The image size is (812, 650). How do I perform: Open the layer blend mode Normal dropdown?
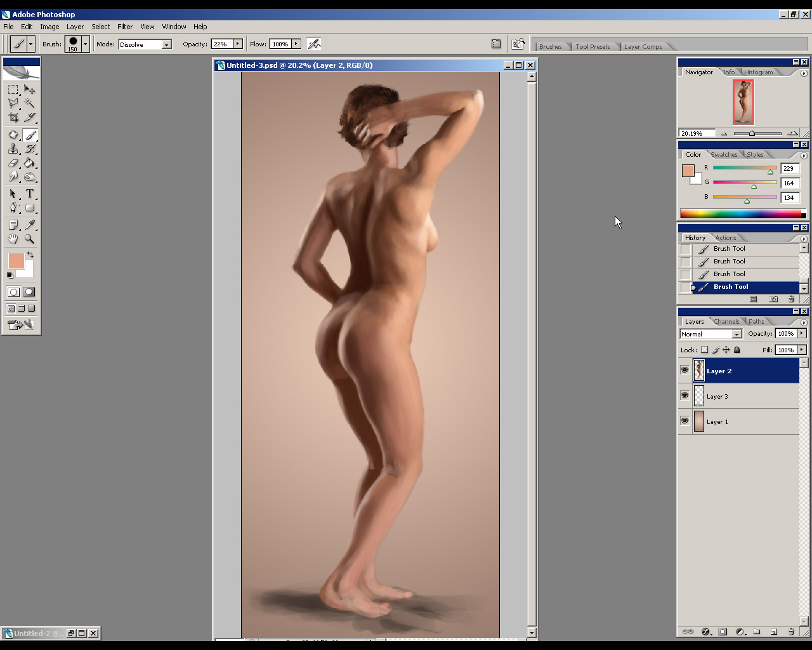710,334
